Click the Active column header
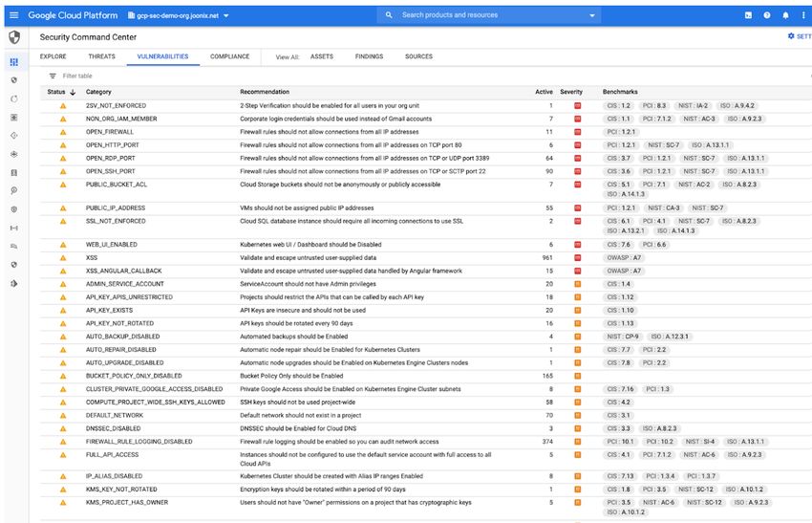812x523 pixels. tap(544, 92)
